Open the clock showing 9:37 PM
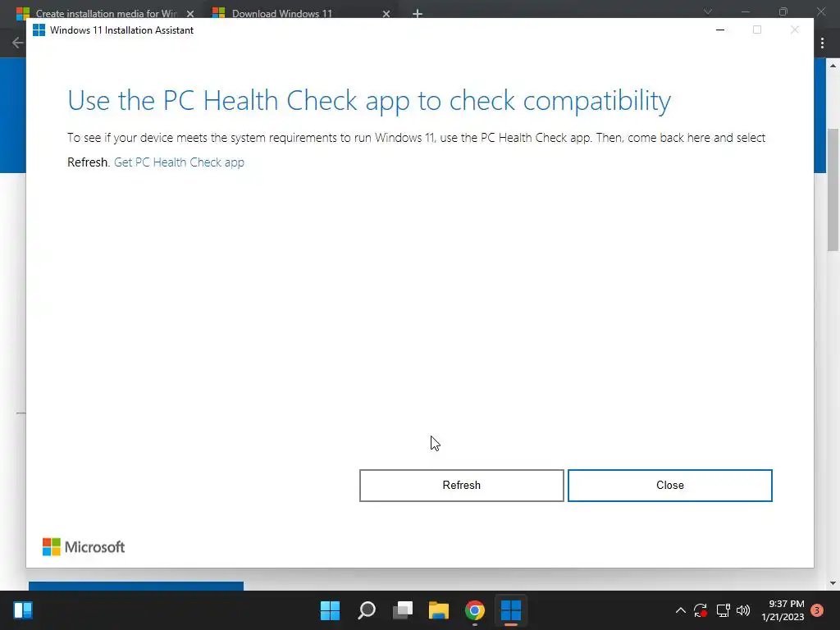Screen dimensions: 840x630 [x=783, y=610]
